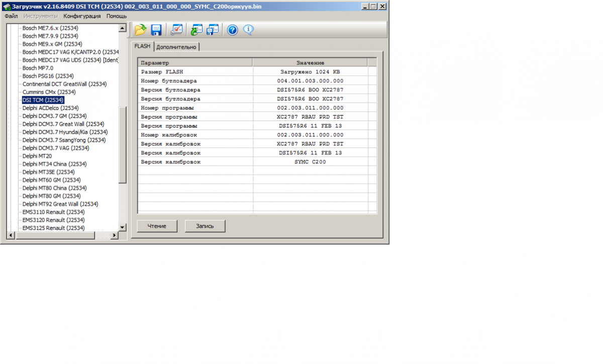Click the load window icon with green arrow

tap(196, 30)
